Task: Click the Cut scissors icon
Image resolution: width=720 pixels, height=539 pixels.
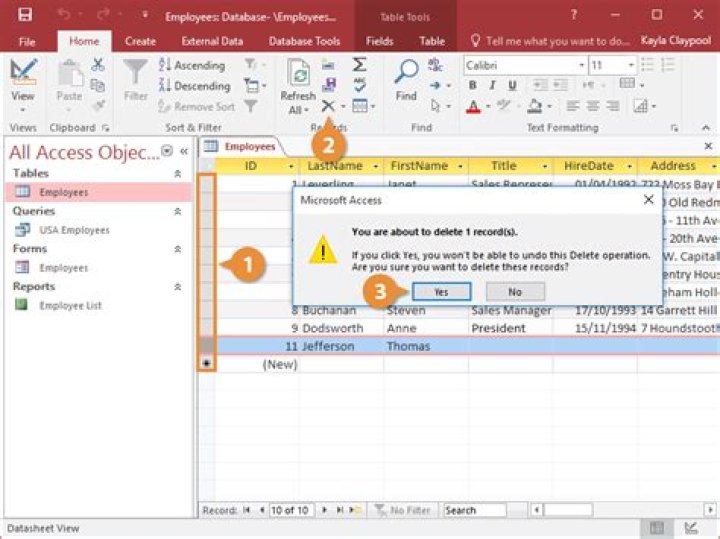Action: tap(97, 65)
